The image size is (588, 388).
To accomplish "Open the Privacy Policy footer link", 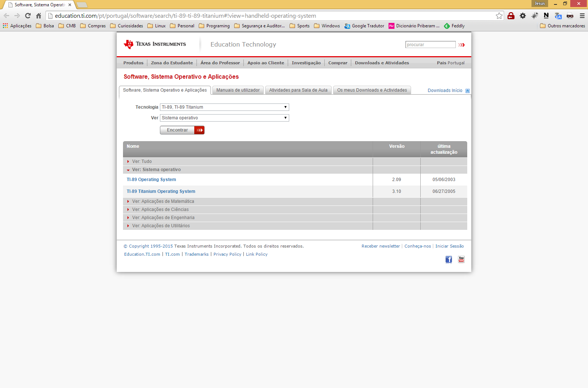I will point(227,254).
